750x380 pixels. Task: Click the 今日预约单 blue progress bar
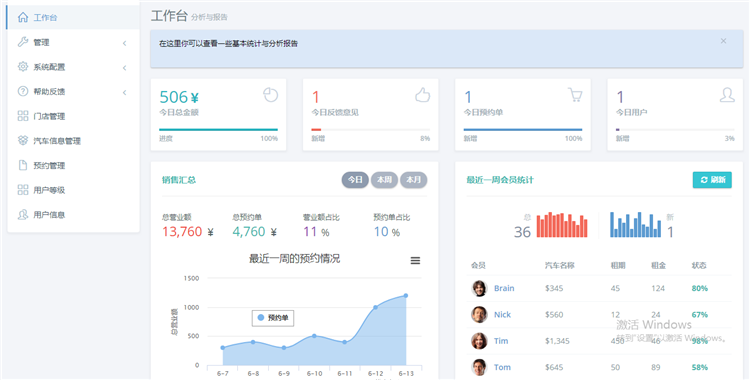pos(523,129)
